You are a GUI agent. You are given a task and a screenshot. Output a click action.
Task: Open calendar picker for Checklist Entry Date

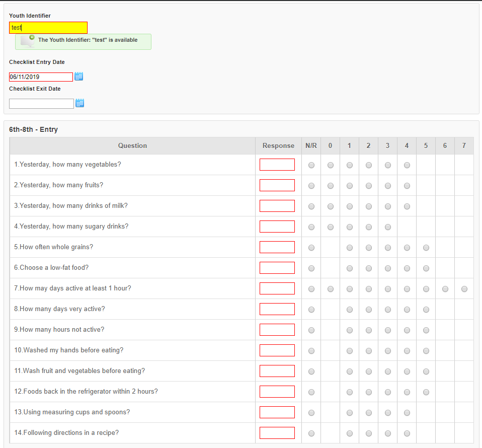pos(78,76)
